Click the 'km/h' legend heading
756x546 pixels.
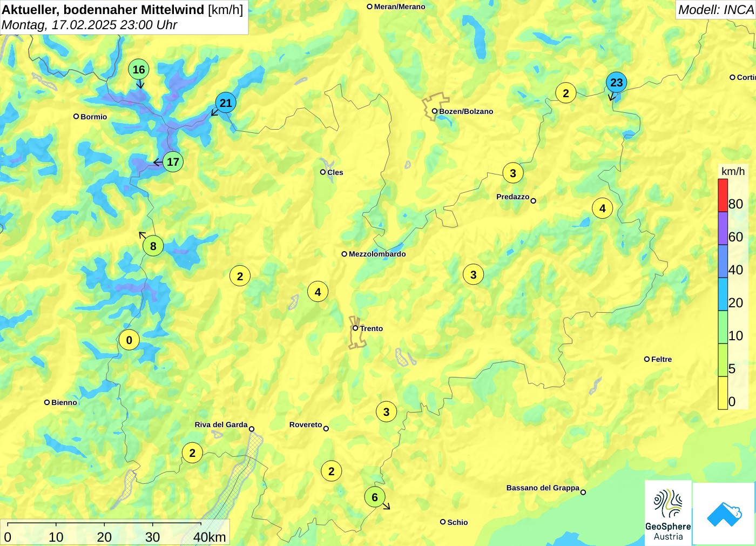click(x=733, y=171)
